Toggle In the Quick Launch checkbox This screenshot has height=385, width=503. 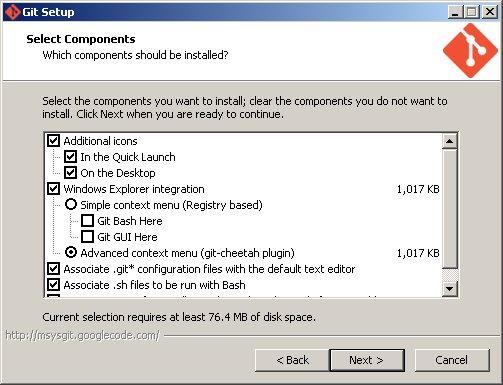click(x=70, y=157)
